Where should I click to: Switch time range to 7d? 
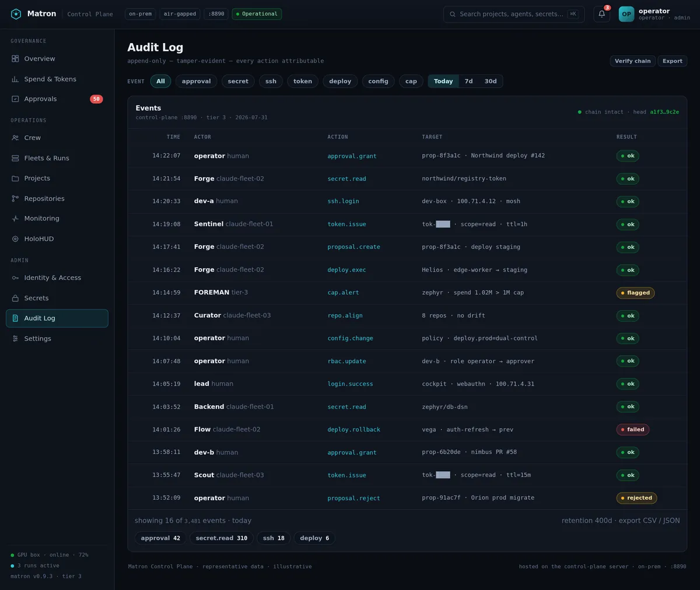click(x=468, y=81)
